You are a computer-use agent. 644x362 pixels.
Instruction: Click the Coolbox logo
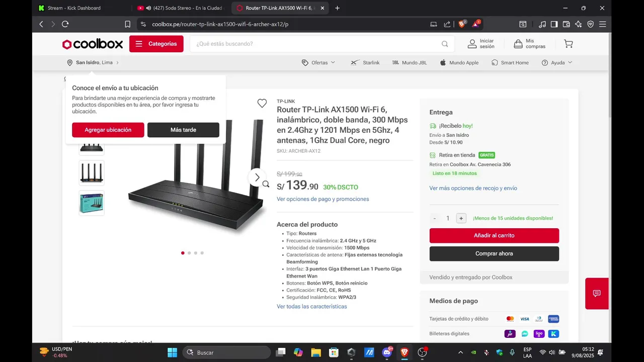(x=93, y=44)
